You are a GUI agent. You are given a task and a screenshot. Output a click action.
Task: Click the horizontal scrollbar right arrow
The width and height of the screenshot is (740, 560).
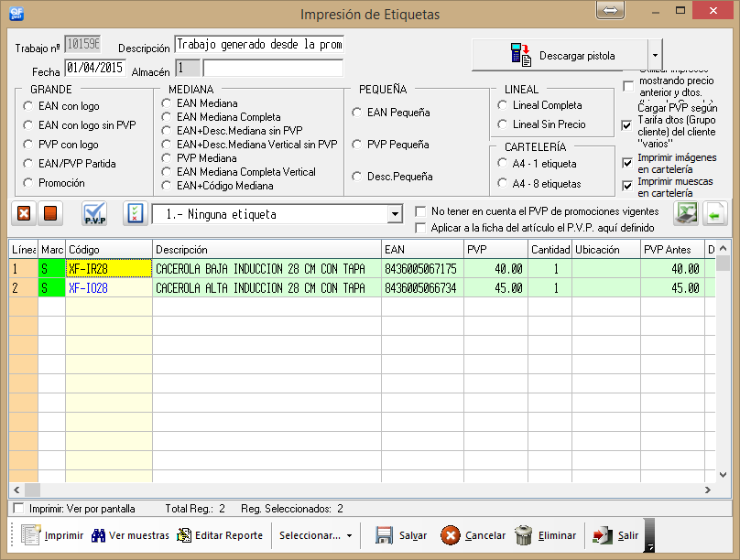tap(707, 490)
